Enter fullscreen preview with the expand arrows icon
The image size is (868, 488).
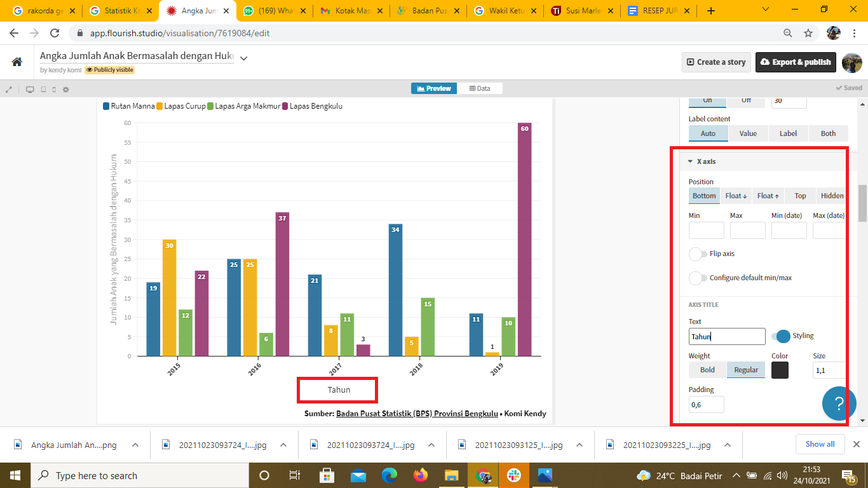(x=9, y=90)
